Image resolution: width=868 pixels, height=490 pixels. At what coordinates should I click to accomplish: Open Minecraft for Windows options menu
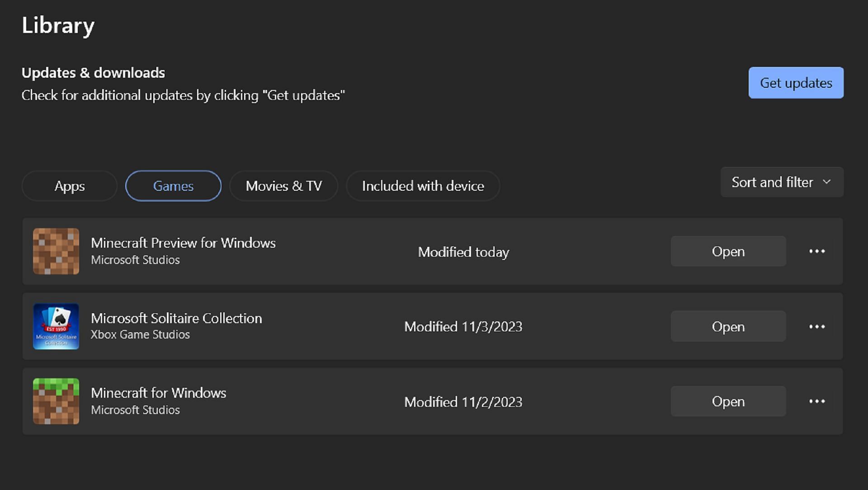click(817, 401)
